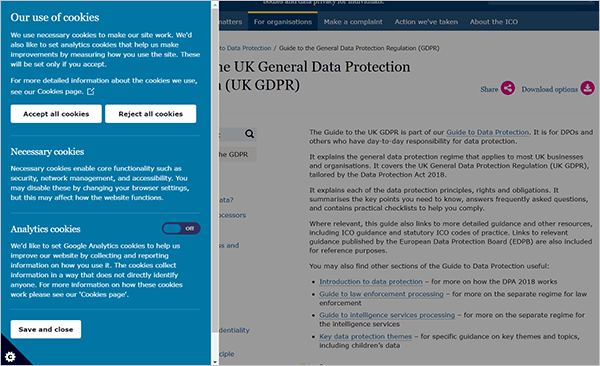Click the cookie panel scrollbar down arrow
The width and height of the screenshot is (600, 366).
(215, 362)
